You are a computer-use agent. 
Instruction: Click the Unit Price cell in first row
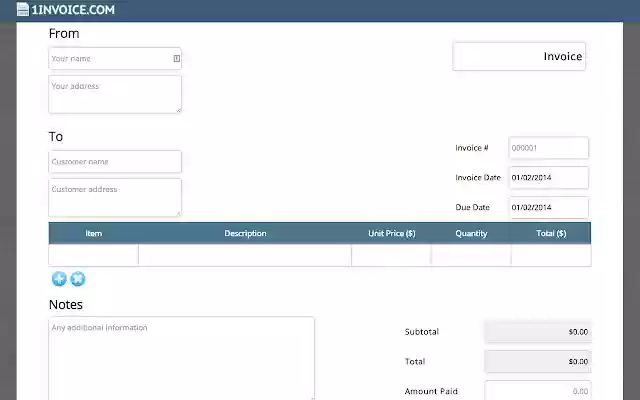point(391,256)
